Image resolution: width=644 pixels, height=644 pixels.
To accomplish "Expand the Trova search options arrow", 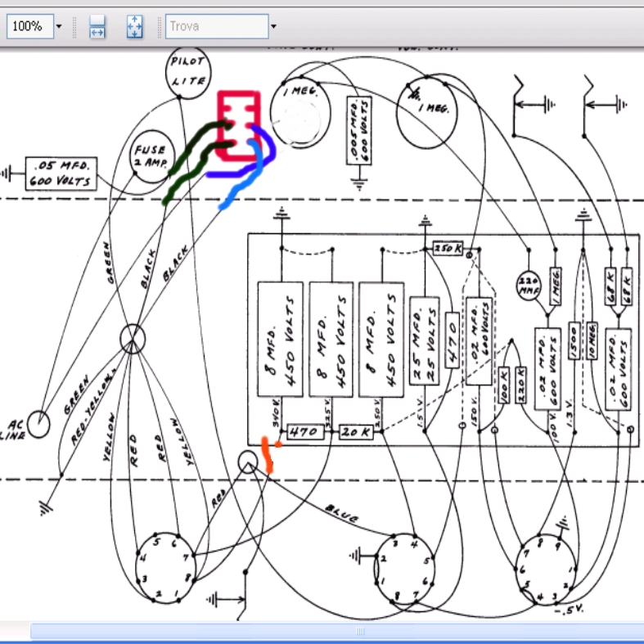I will pos(273,27).
